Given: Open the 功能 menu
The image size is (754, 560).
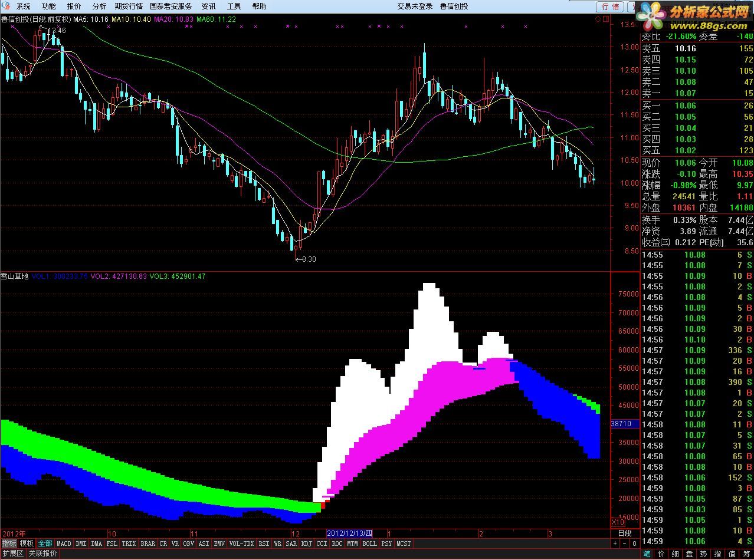Looking at the screenshot, I should click(49, 6).
